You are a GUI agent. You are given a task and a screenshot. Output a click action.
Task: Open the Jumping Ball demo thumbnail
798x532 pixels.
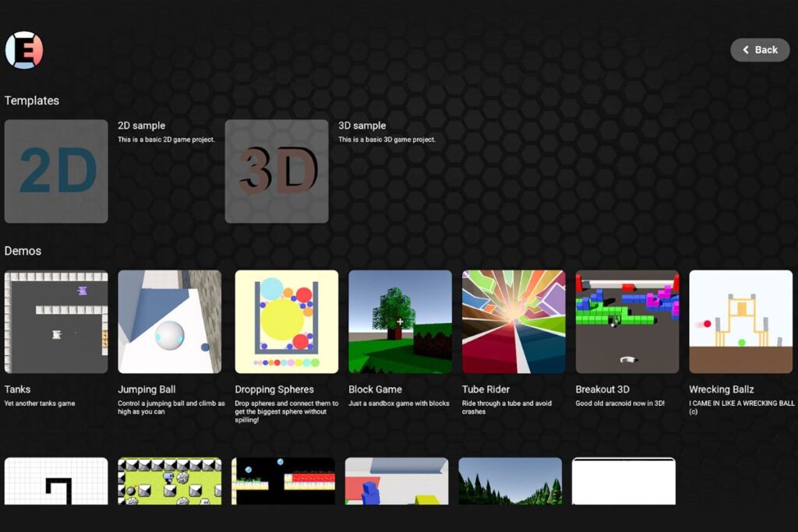point(169,322)
